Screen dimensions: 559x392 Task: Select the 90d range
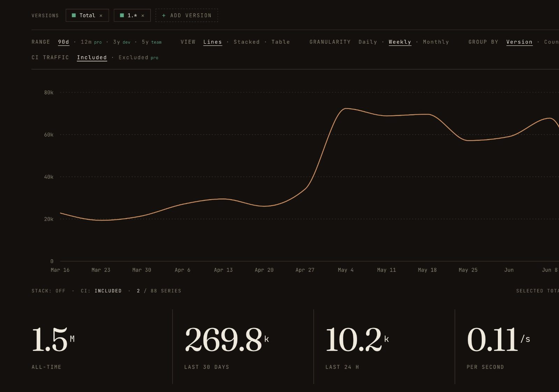[64, 42]
